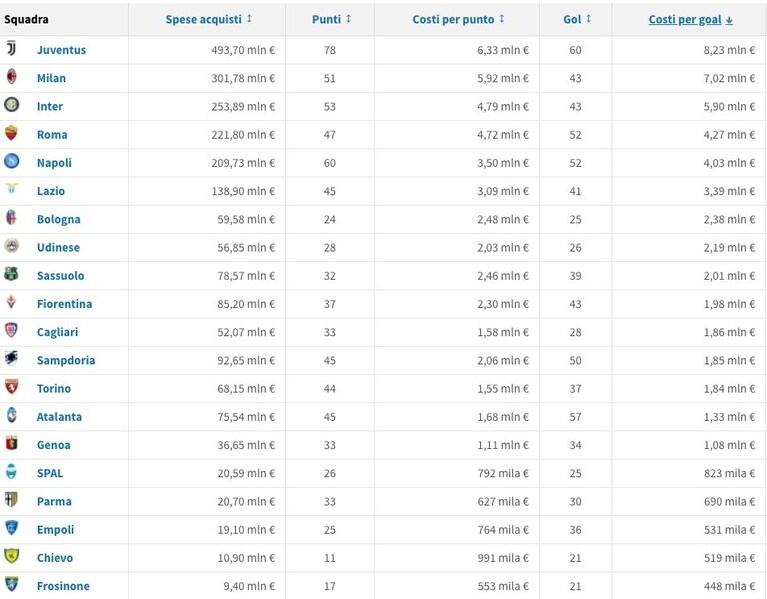Open the Empoli team link

(55, 530)
